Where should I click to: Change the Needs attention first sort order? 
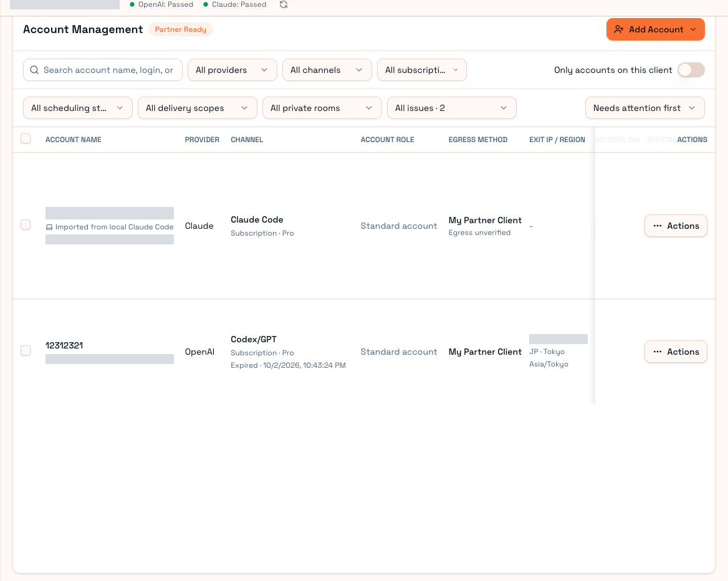pyautogui.click(x=645, y=108)
